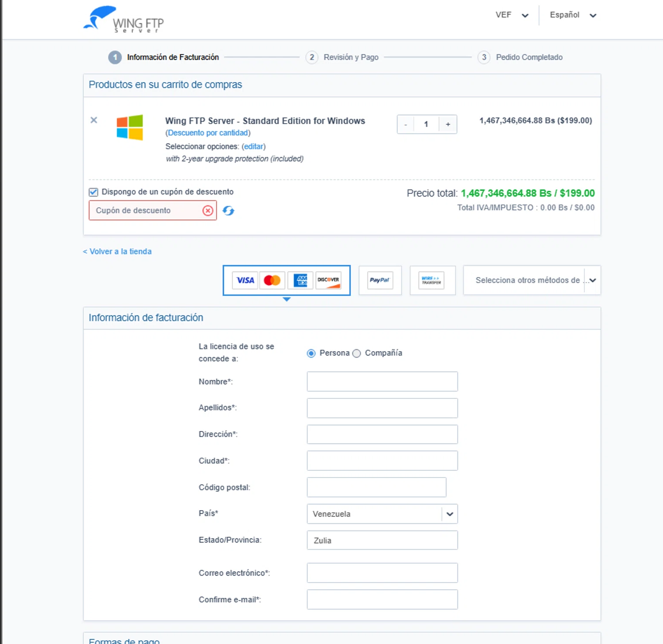
Task: Click the Dirección input field
Action: point(382,435)
